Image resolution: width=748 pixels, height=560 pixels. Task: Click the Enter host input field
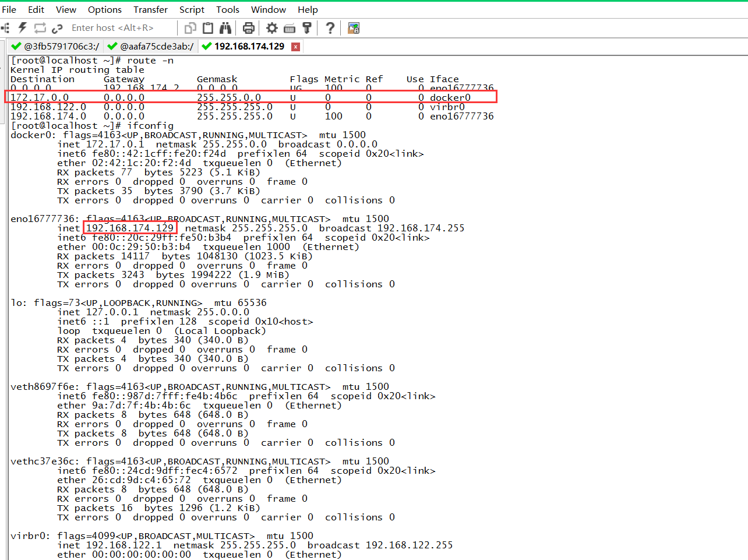122,27
